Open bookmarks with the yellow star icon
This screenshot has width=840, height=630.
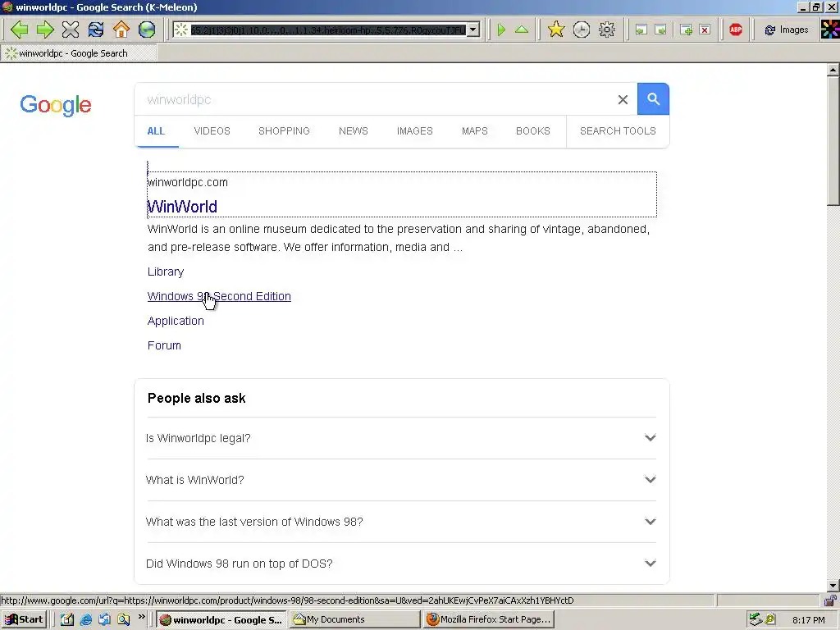point(556,30)
